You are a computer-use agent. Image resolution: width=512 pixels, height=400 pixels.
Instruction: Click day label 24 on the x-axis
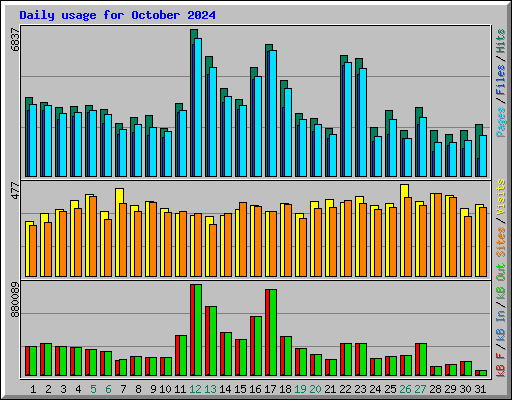375,389
